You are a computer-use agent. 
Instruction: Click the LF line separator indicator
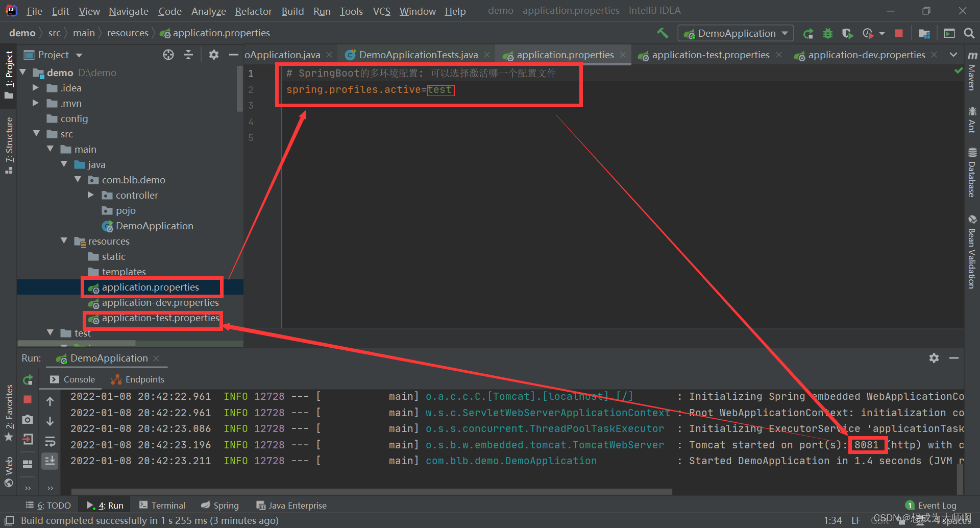click(856, 520)
